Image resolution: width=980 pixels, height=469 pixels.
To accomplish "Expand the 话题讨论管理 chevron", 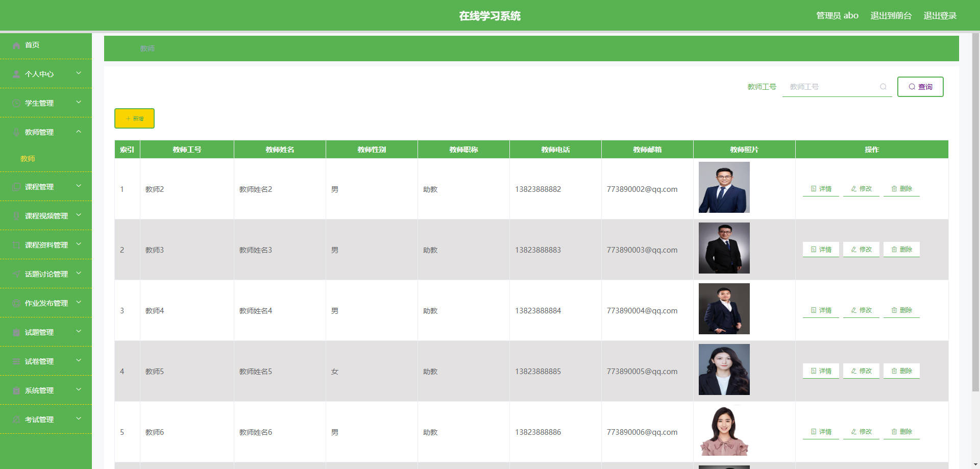I will [x=79, y=273].
